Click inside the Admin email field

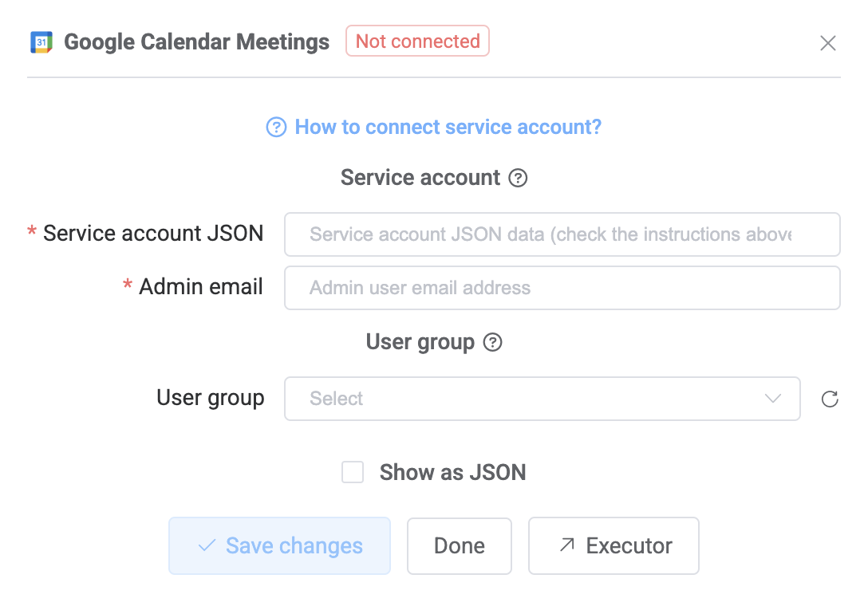[562, 288]
